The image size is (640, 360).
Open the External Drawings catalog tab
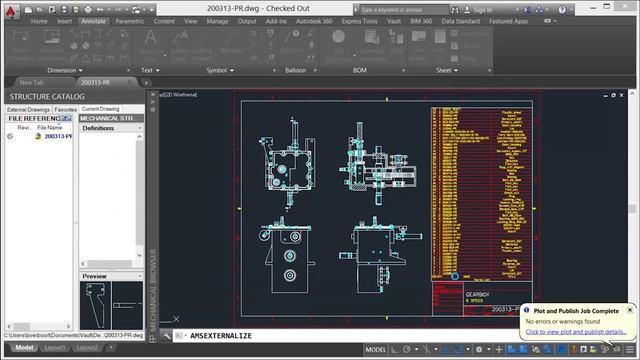coord(28,109)
